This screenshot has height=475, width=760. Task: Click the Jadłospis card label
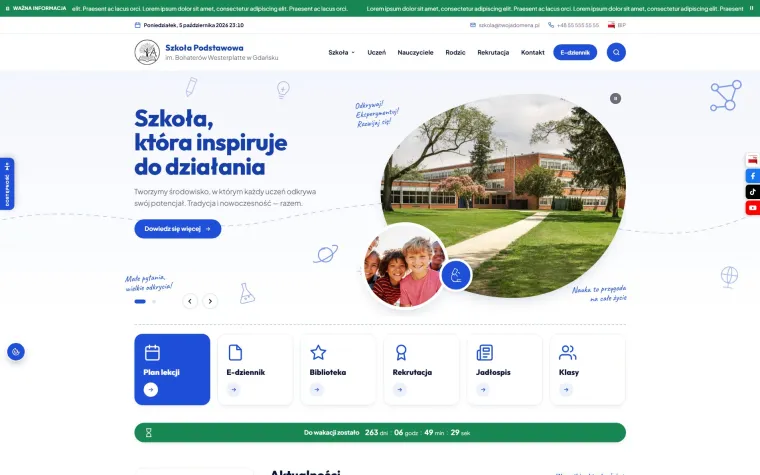click(x=493, y=372)
